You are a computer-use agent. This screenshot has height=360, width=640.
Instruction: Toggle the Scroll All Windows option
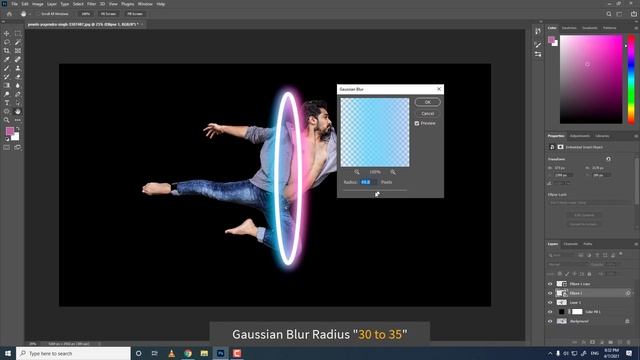pos(55,14)
